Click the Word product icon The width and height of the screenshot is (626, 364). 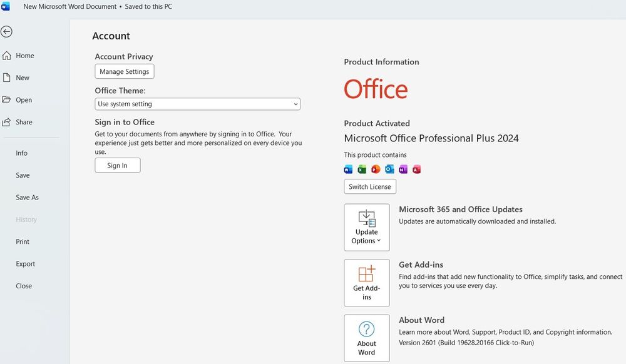tap(349, 169)
